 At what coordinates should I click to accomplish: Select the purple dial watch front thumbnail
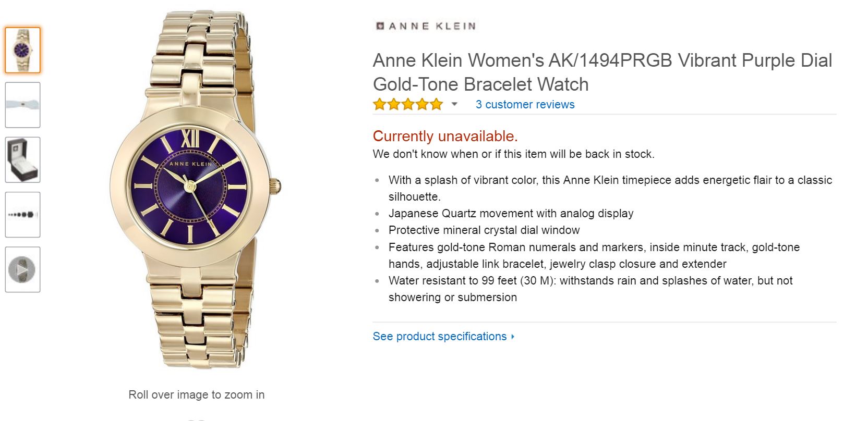(x=22, y=50)
